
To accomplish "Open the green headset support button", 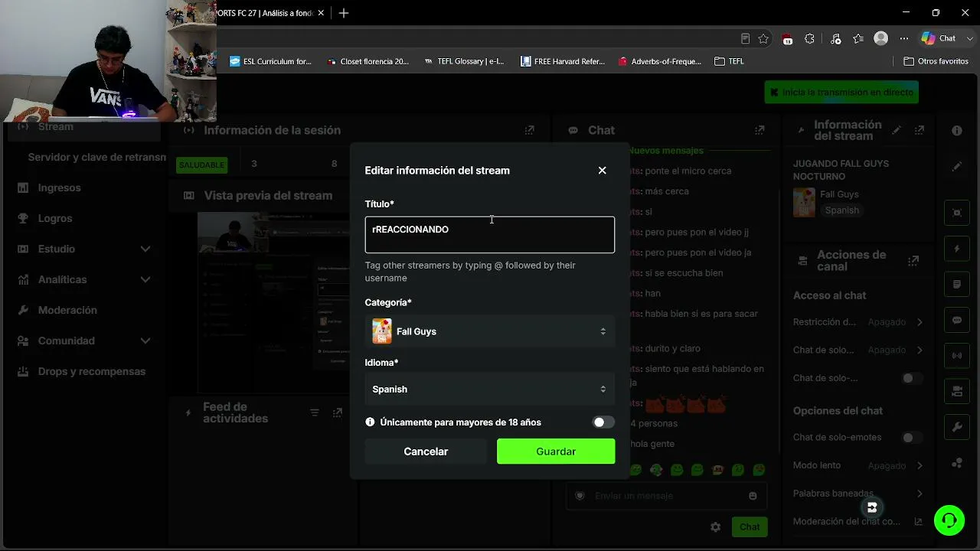I will pyautogui.click(x=949, y=520).
